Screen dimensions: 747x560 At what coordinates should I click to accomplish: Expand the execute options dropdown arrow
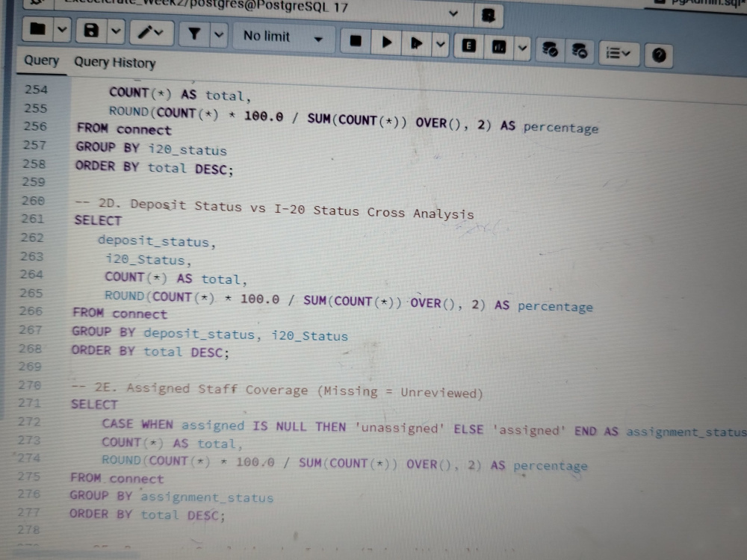[x=440, y=45]
